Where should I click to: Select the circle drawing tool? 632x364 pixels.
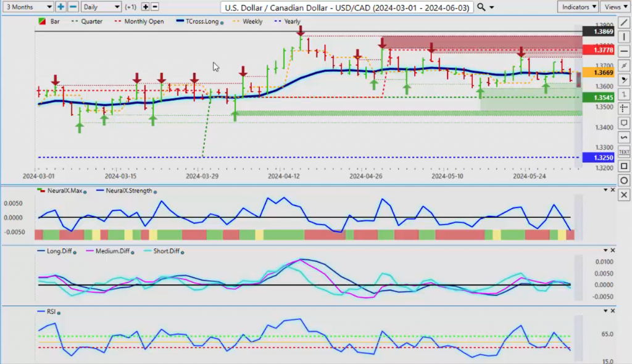pyautogui.click(x=623, y=181)
